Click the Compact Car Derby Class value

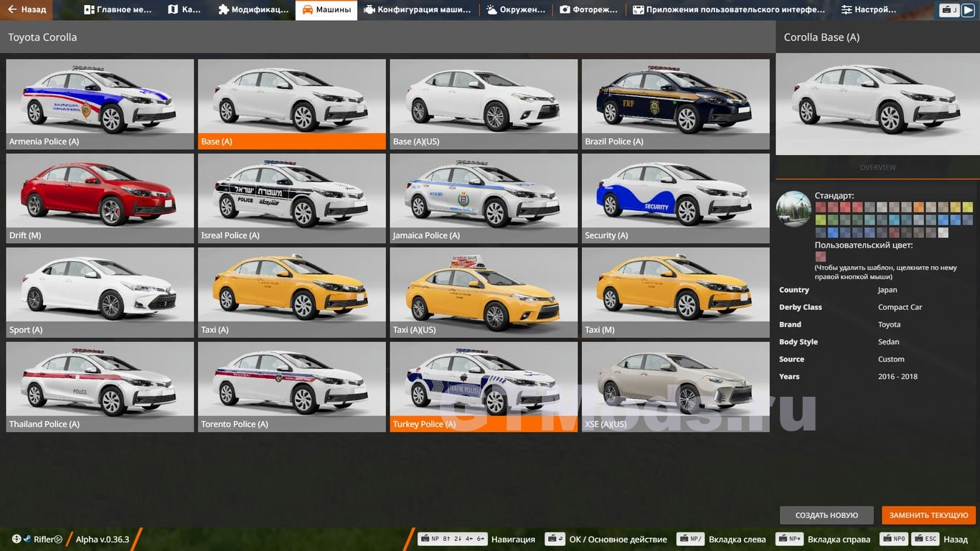[x=900, y=307]
